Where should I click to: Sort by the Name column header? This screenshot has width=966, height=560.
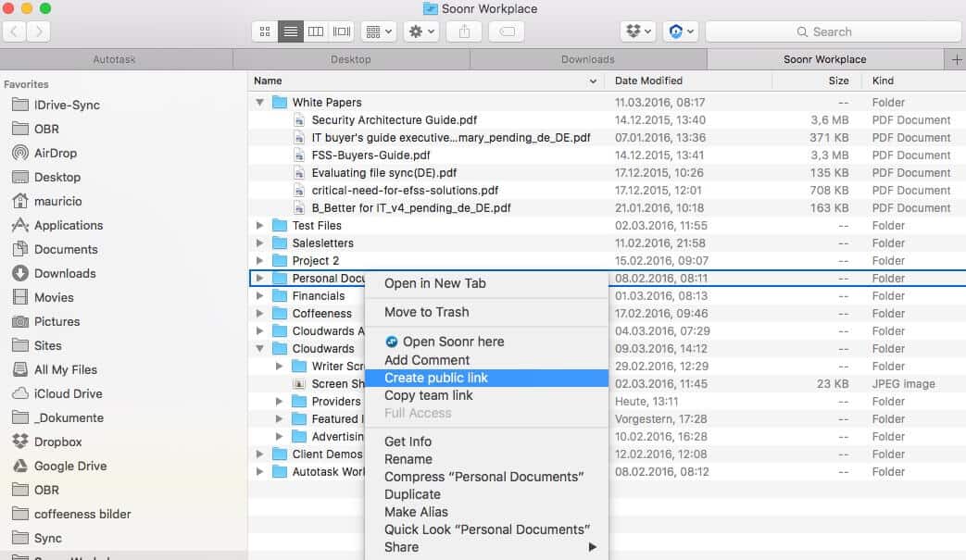(x=425, y=81)
